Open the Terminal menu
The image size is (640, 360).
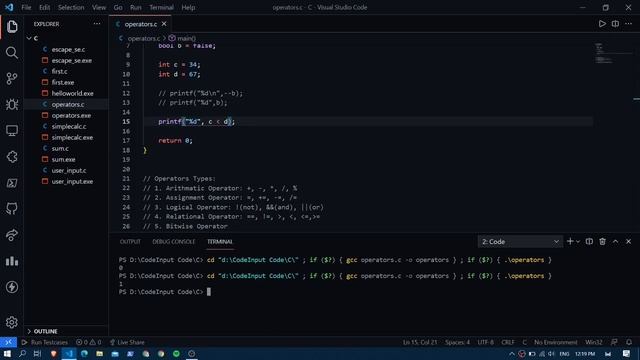pyautogui.click(x=161, y=7)
